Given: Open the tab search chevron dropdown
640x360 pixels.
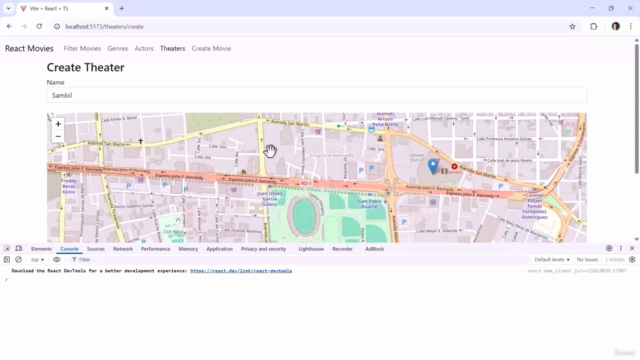Looking at the screenshot, I should click(8, 8).
